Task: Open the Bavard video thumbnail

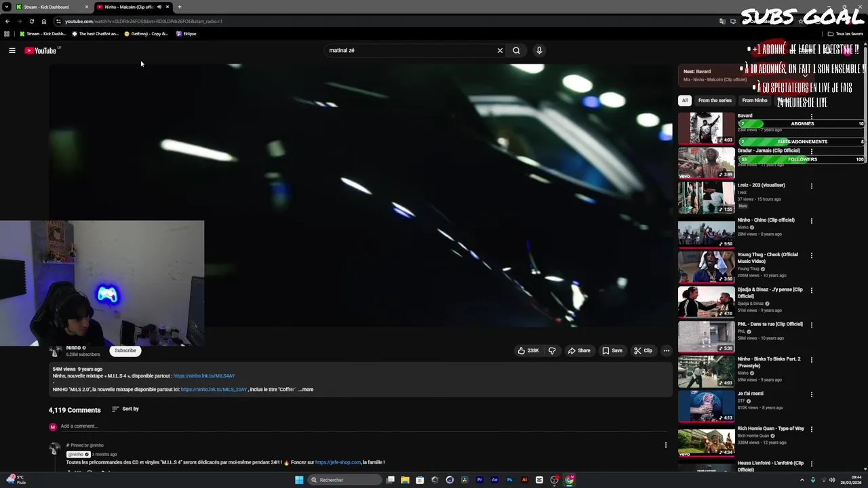Action: click(x=706, y=128)
